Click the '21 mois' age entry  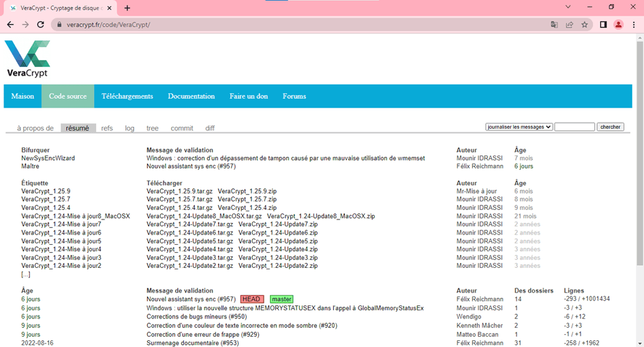(x=525, y=216)
